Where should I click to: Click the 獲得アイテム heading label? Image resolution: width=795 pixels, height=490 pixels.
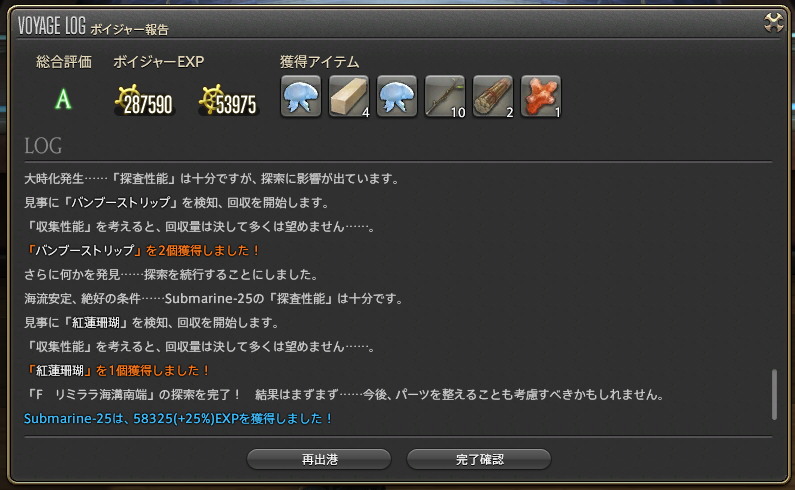click(319, 62)
